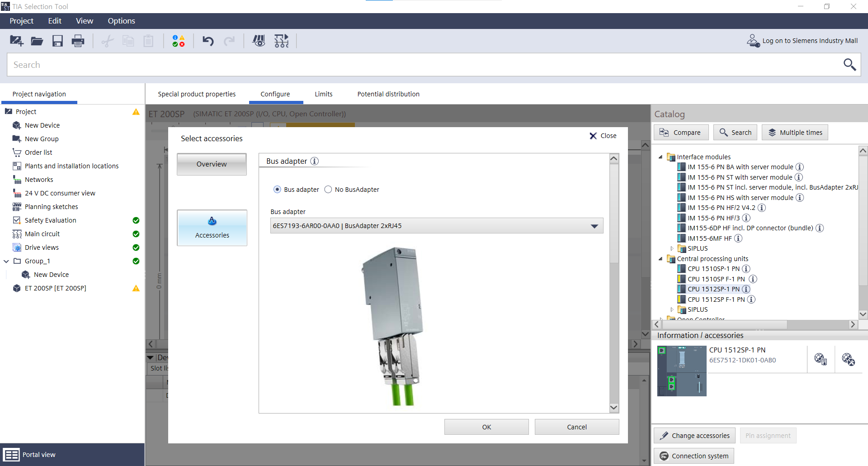The width and height of the screenshot is (868, 466).
Task: Click the search magnifier icon
Action: pos(849,65)
